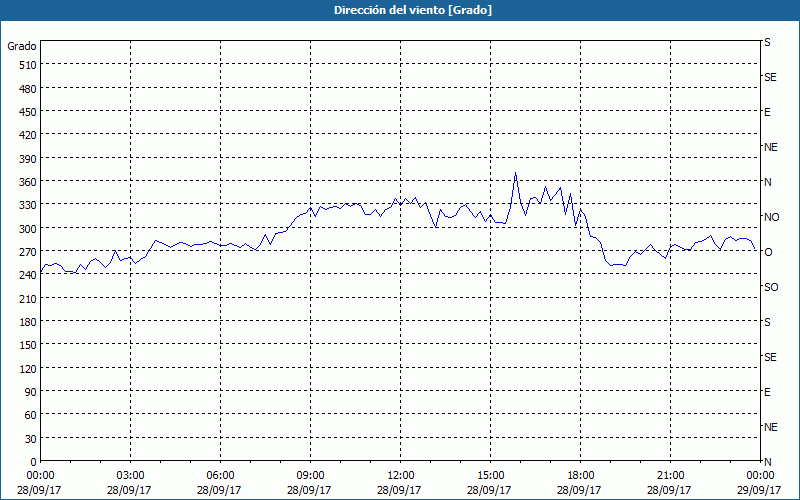Select the 09:00 time axis label
The image size is (800, 500).
pos(310,476)
